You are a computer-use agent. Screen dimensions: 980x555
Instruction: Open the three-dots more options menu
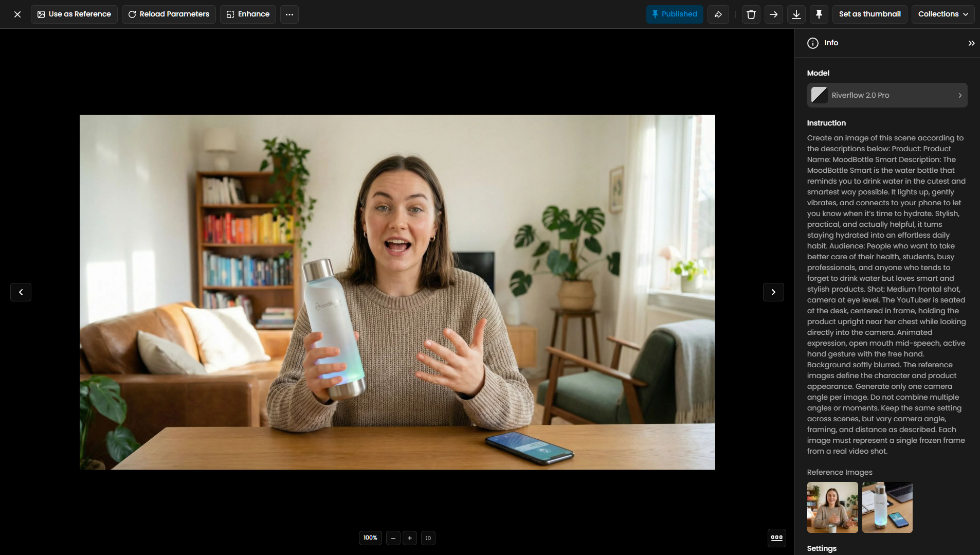289,14
